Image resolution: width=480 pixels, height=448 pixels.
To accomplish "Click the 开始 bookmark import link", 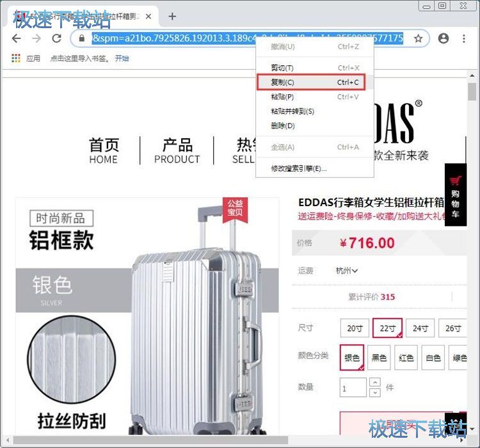I will (122, 58).
